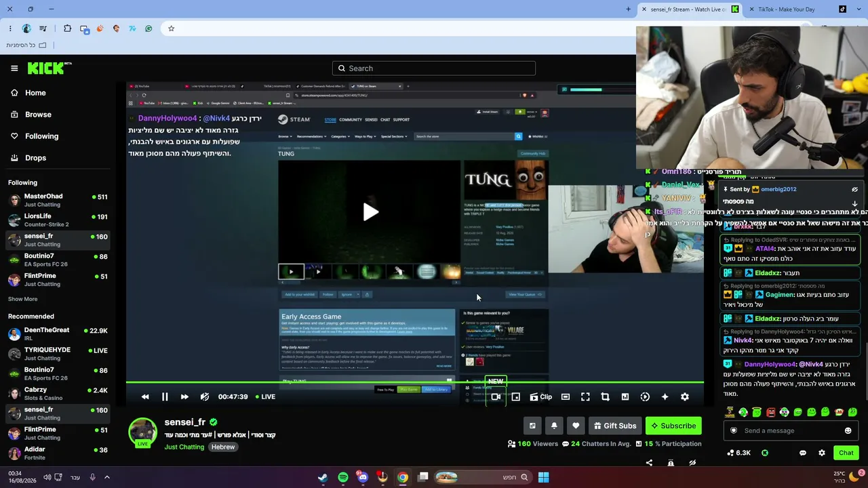Open the browser three-dot menu
Screen dimensions: 868x488
tap(10, 28)
